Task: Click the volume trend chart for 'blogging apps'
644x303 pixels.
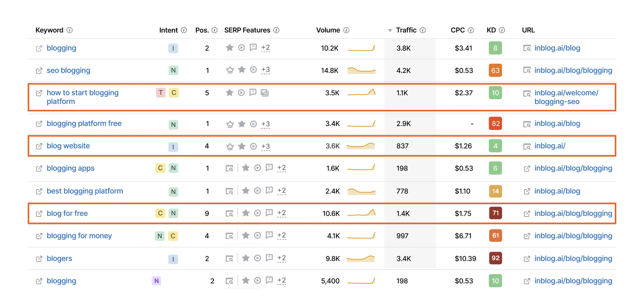Action: 361,168
